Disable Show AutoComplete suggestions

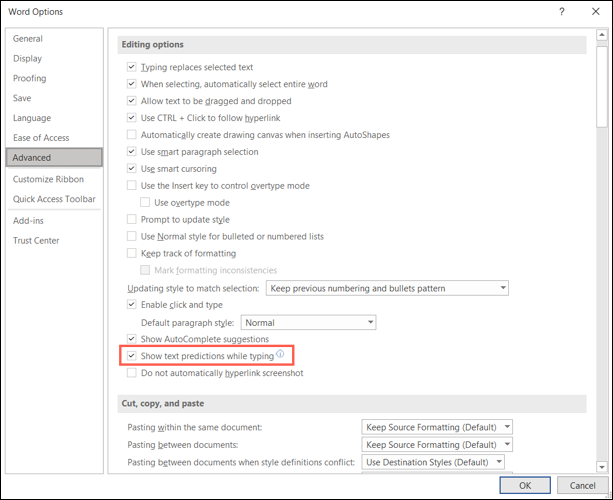[133, 339]
